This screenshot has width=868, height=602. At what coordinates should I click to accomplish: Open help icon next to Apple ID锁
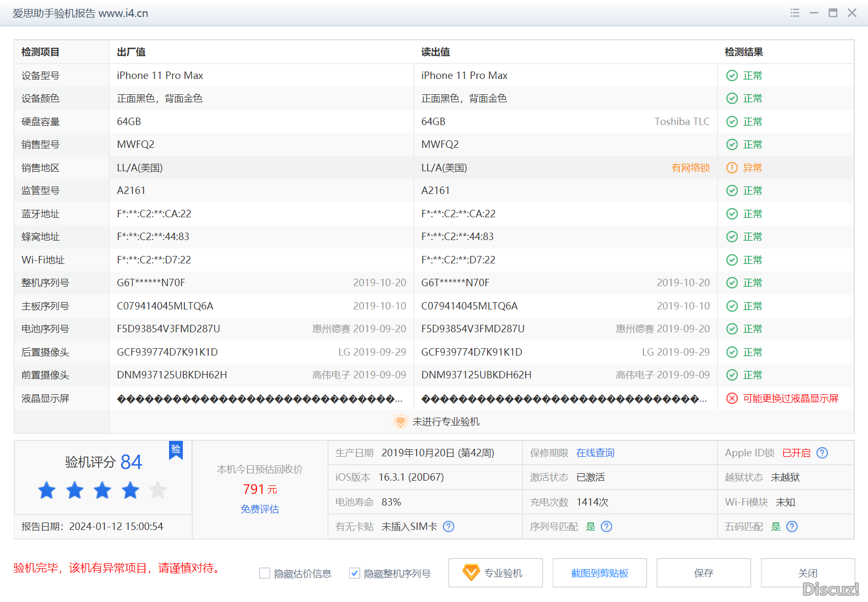coord(822,453)
